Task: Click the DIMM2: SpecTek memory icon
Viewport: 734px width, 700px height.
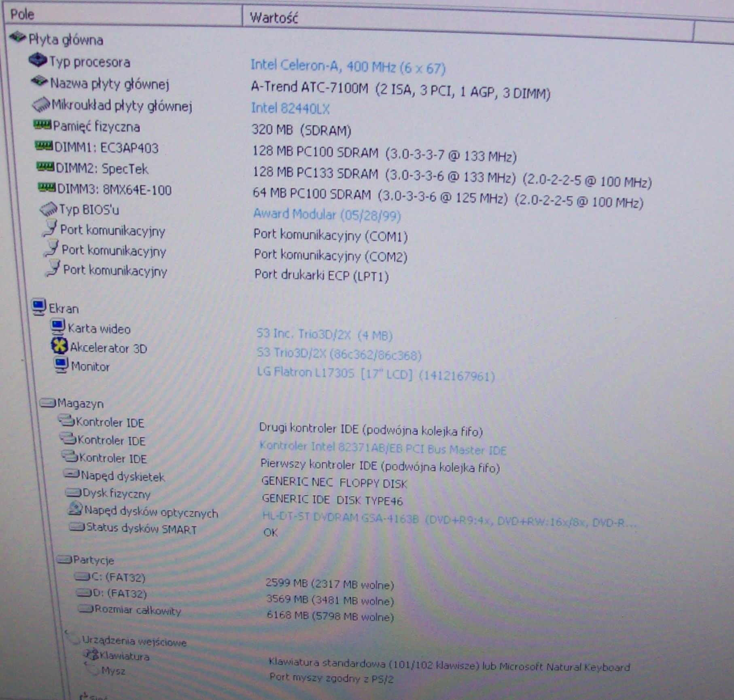Action: (45, 167)
